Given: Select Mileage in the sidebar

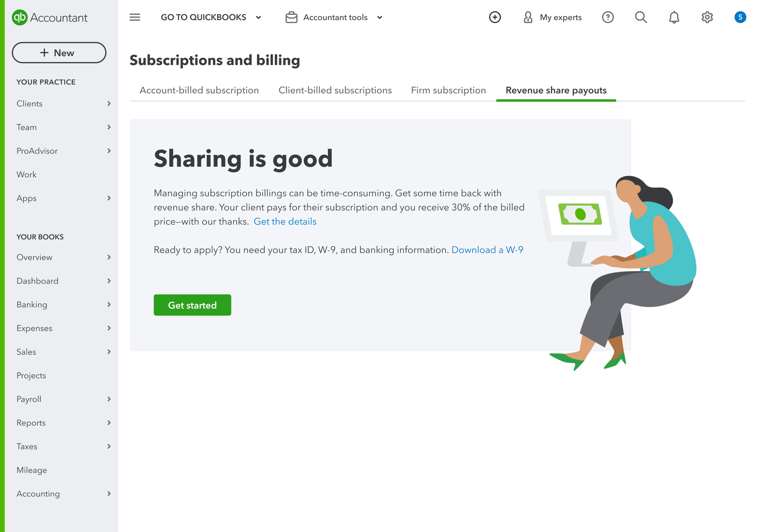Looking at the screenshot, I should click(31, 470).
